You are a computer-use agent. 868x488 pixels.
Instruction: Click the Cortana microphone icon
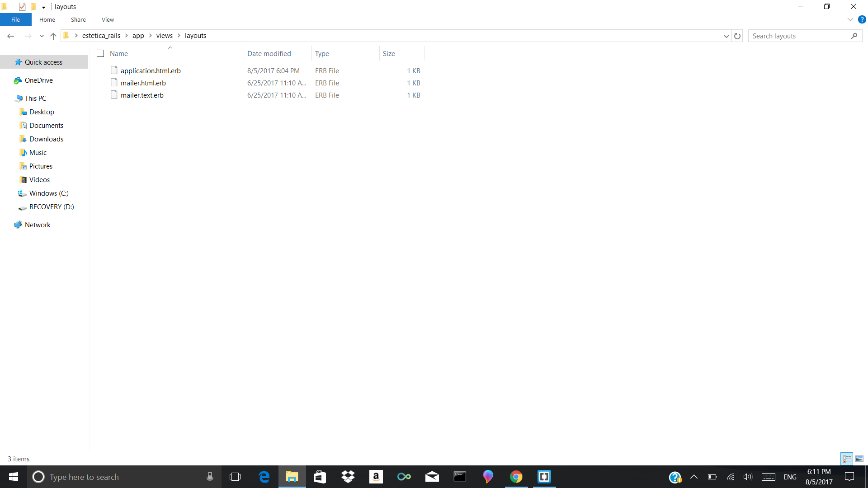coord(210,477)
